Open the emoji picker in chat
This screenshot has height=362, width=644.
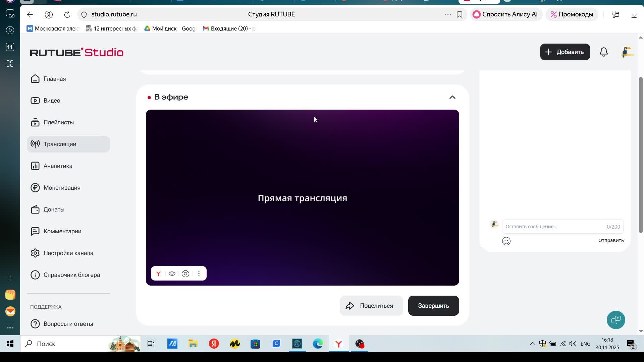point(506,241)
